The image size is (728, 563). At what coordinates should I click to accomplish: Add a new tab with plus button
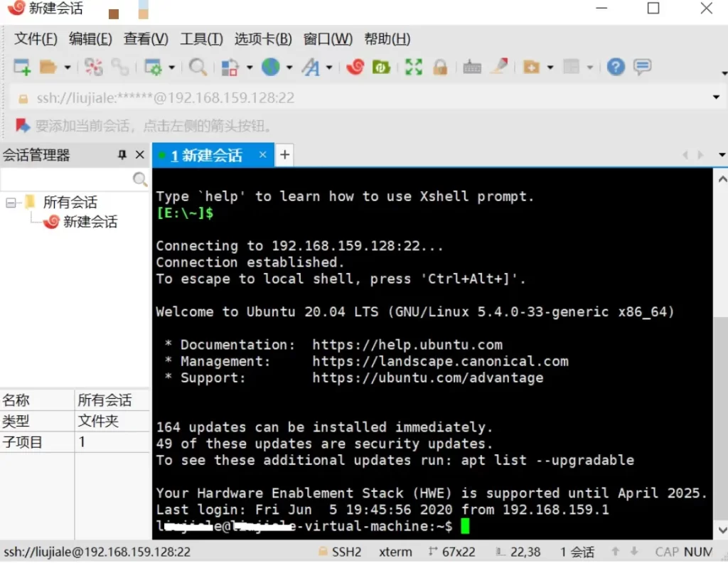(x=284, y=154)
